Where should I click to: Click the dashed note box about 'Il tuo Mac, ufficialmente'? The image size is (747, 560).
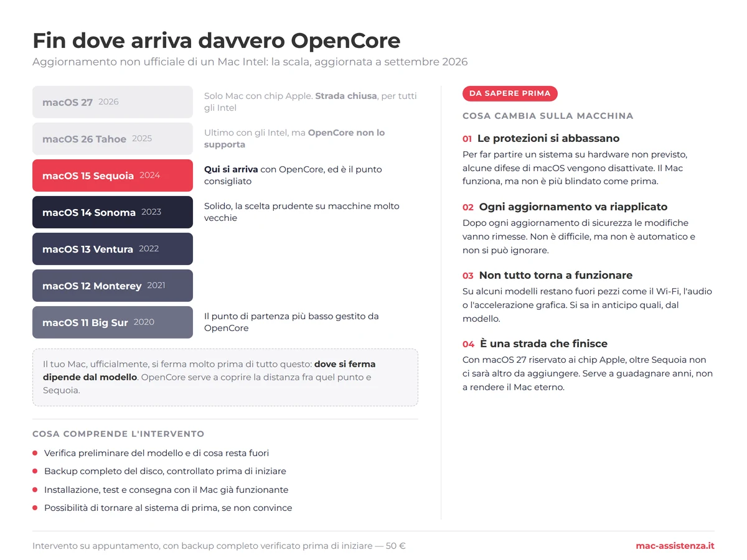[225, 377]
